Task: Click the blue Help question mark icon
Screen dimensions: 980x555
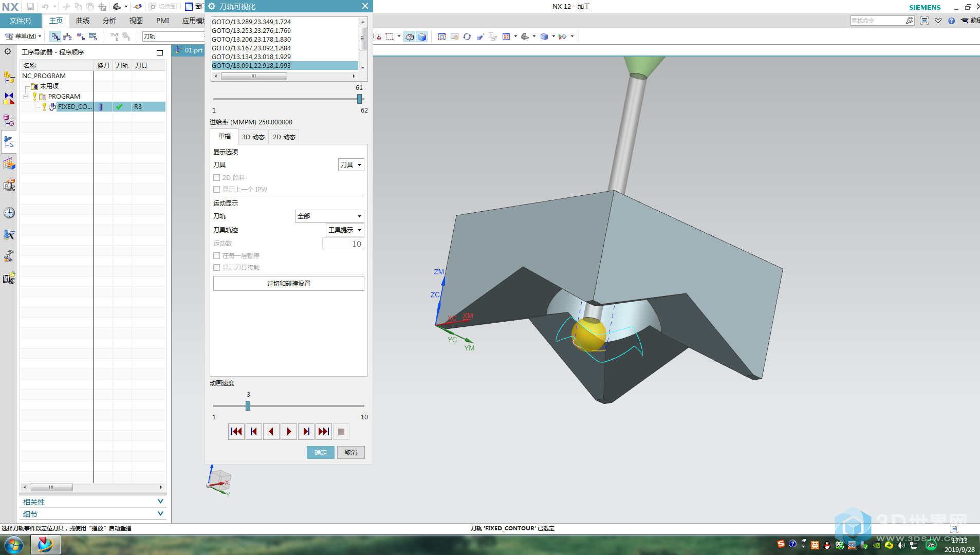Action: 951,21
